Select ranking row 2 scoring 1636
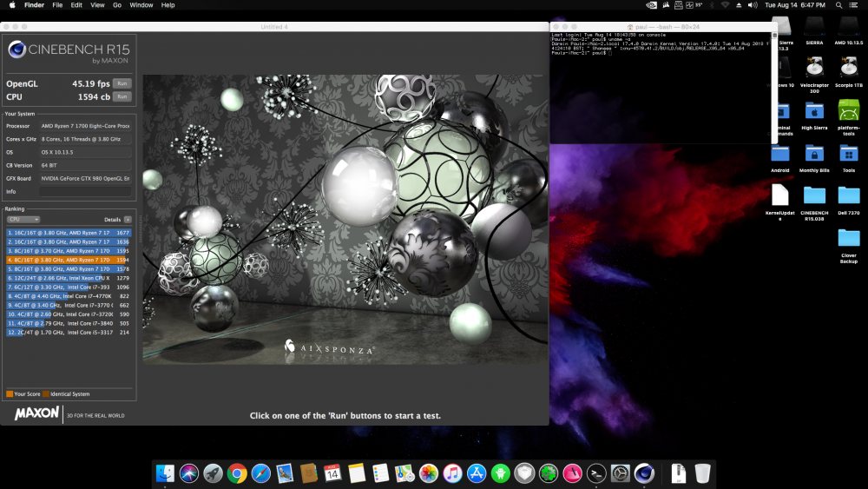The width and height of the screenshot is (868, 489). 69,242
